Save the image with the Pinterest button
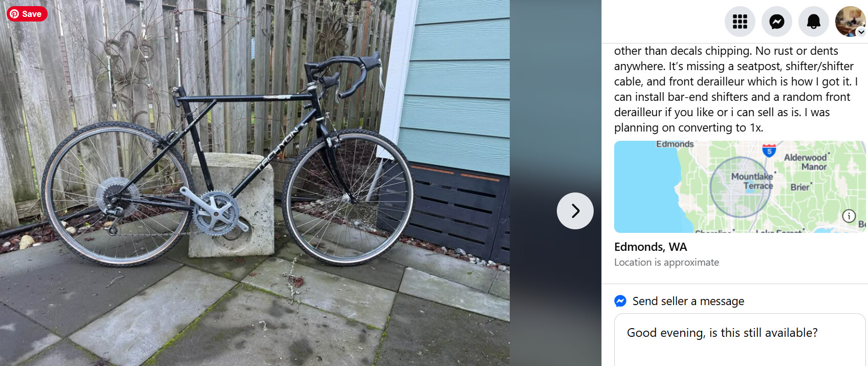This screenshot has width=868, height=366. coord(27,14)
